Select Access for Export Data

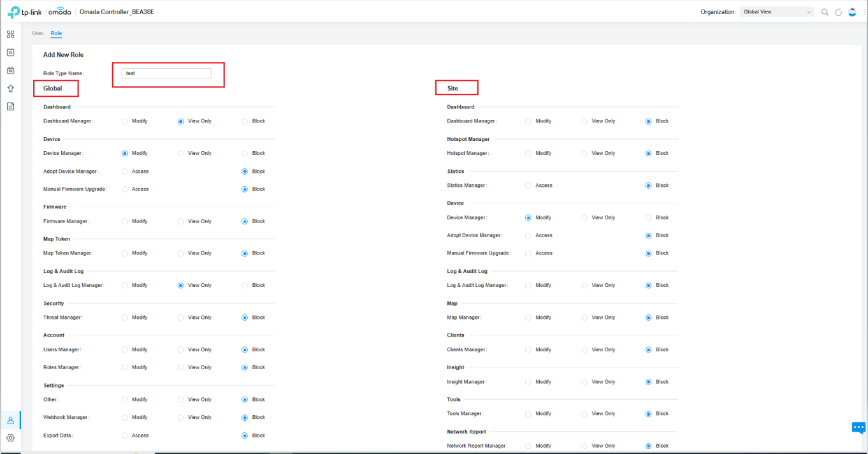pyautogui.click(x=124, y=436)
